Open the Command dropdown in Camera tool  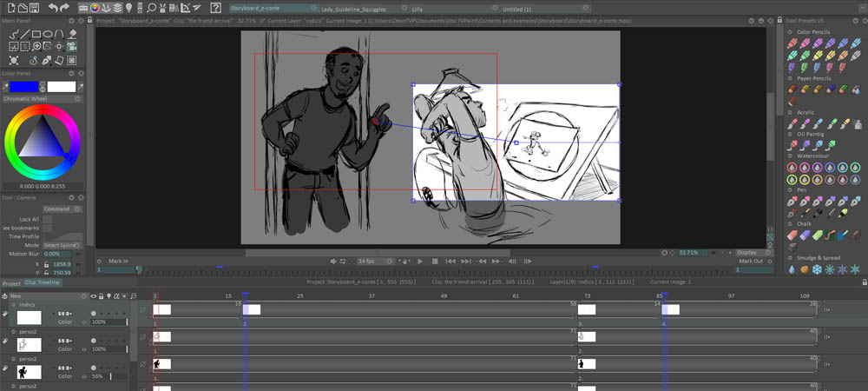point(62,209)
